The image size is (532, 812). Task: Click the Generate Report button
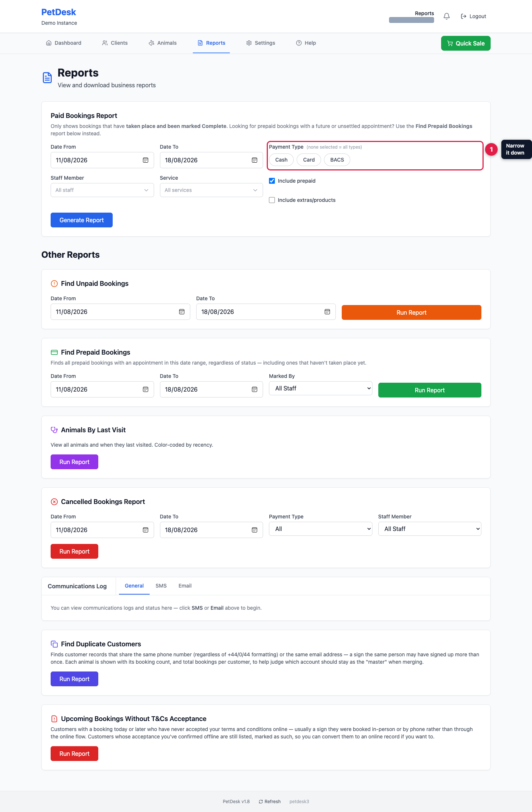coord(82,220)
